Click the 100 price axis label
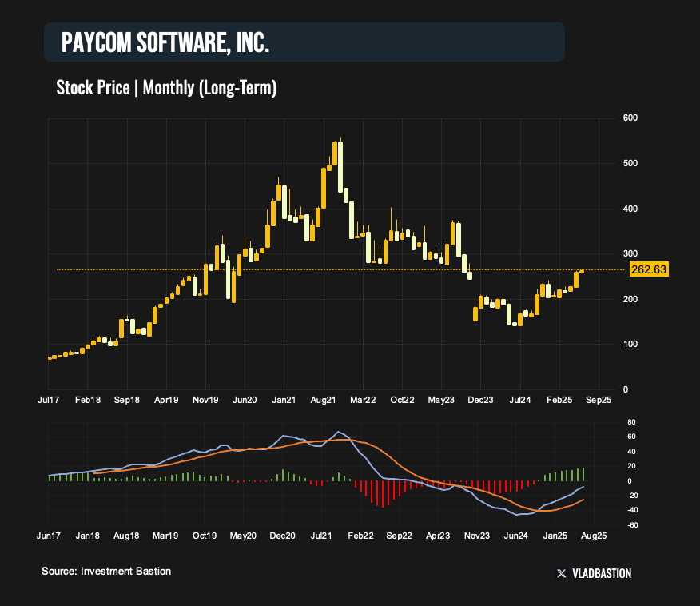 630,345
